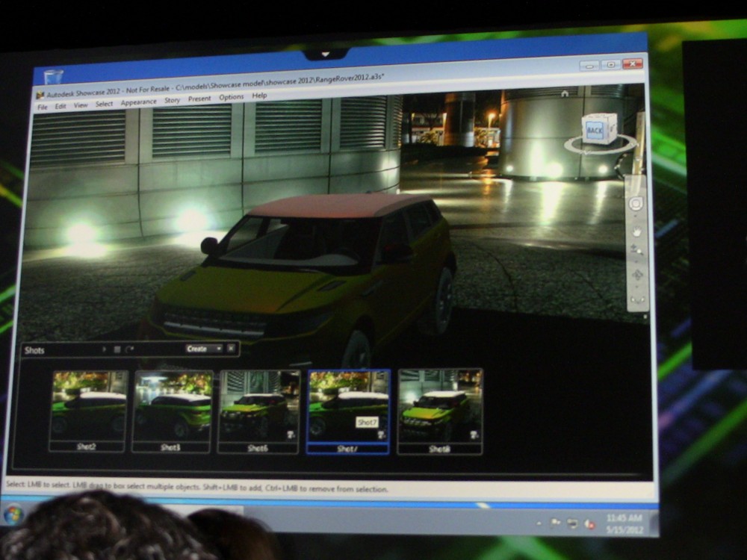The height and width of the screenshot is (560, 747).
Task: Select the Shot2 thumbnail
Action: [x=89, y=405]
